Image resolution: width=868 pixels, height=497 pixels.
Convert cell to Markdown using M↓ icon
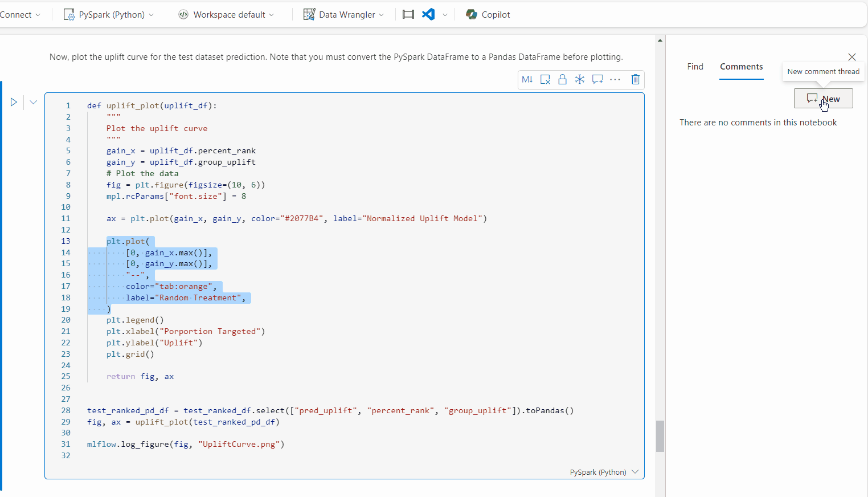tap(527, 79)
